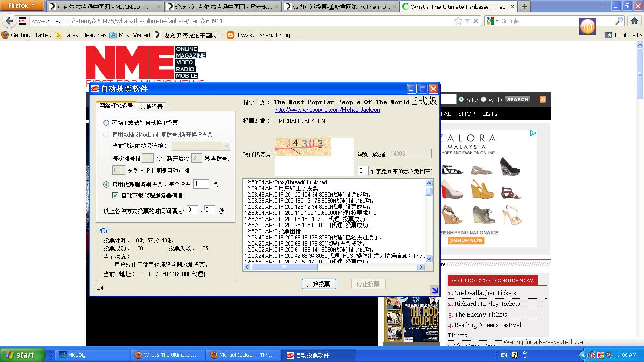644x362 pixels.
Task: Switch to 论坛 迈克尔杰克逊中国网 browser tab
Action: (223, 7)
